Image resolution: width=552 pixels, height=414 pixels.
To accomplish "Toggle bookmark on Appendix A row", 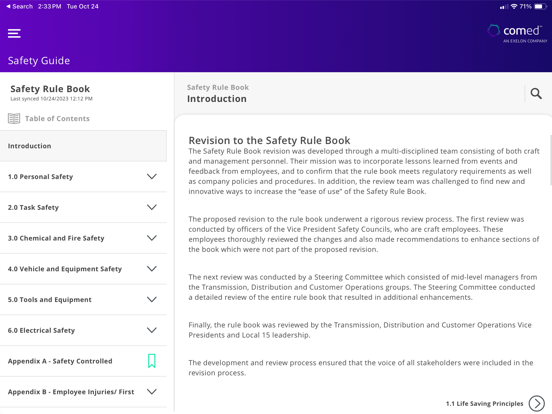I will coord(152,361).
